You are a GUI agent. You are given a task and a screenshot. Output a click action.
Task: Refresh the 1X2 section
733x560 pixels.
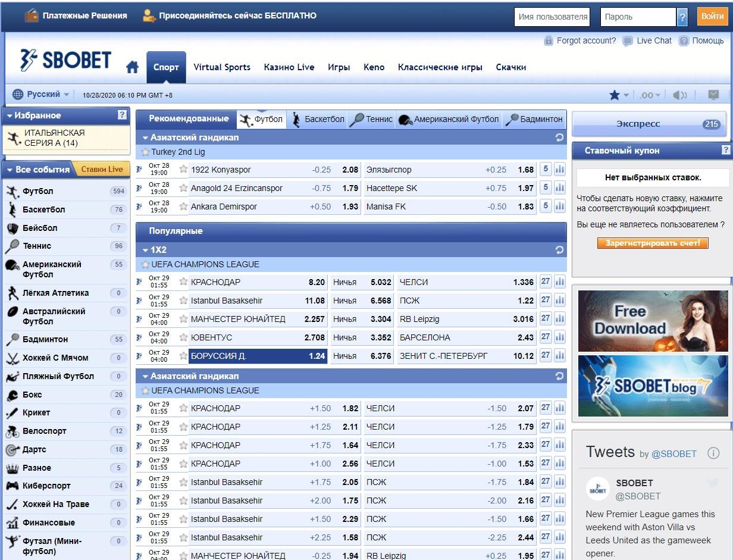point(559,250)
